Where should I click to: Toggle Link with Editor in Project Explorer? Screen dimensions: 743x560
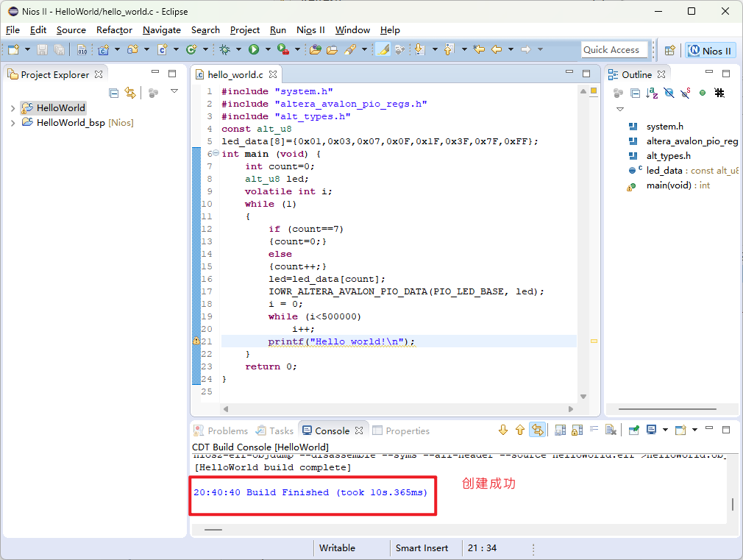tap(130, 93)
